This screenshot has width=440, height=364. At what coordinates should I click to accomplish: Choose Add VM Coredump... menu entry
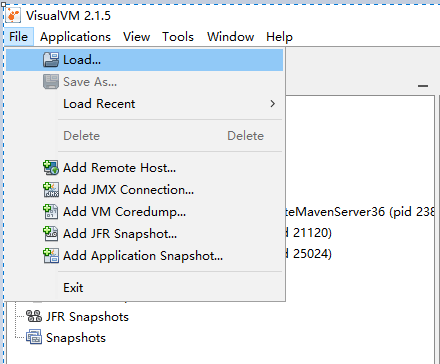click(x=144, y=212)
